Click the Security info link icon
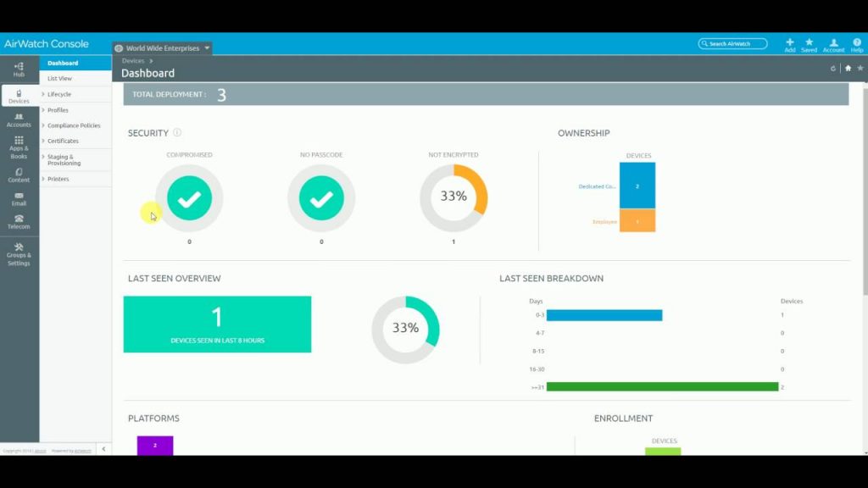Image resolution: width=868 pixels, height=488 pixels. coord(179,132)
